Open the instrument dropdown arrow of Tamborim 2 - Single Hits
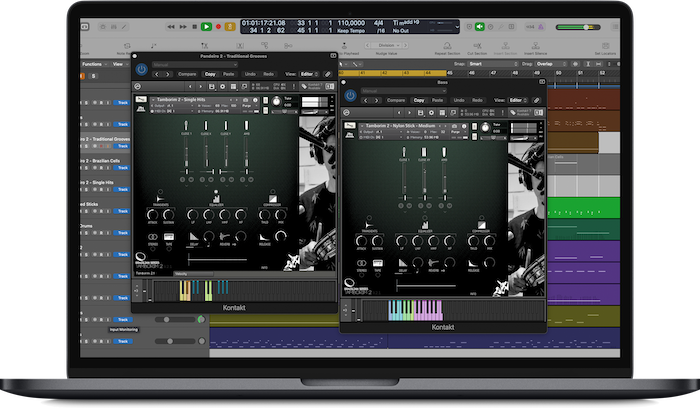Image resolution: width=700 pixels, height=408 pixels. (x=154, y=100)
